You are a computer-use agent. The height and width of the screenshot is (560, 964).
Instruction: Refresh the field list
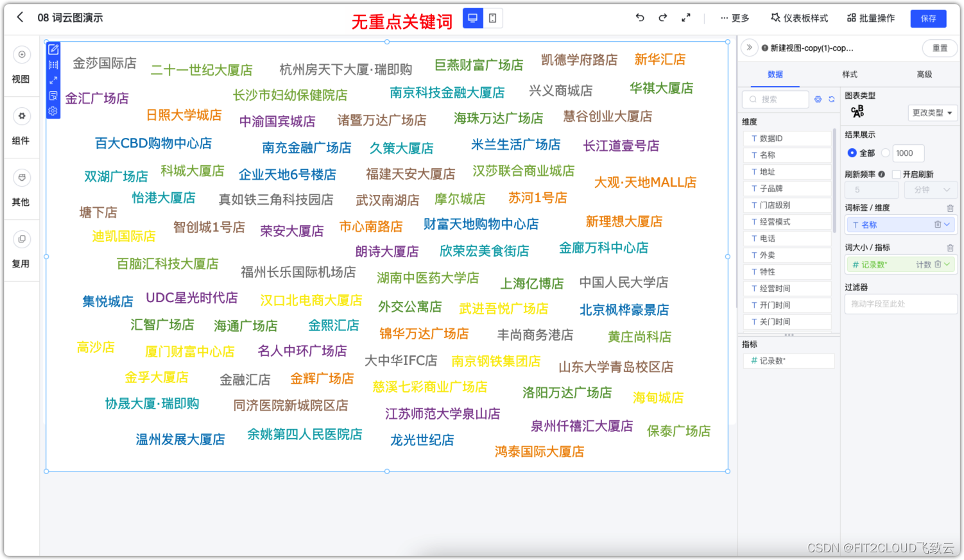point(831,99)
